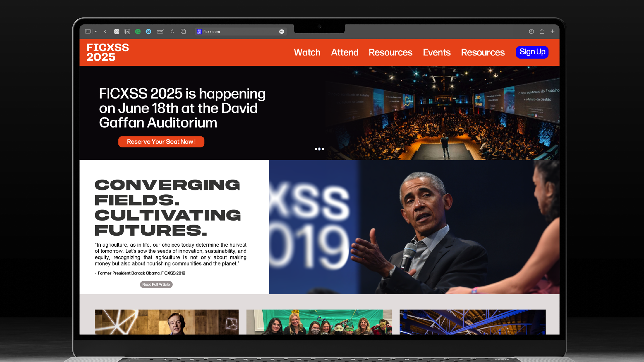Click the green Grammarly extension icon
Viewport: 644px width, 362px height.
tap(138, 32)
